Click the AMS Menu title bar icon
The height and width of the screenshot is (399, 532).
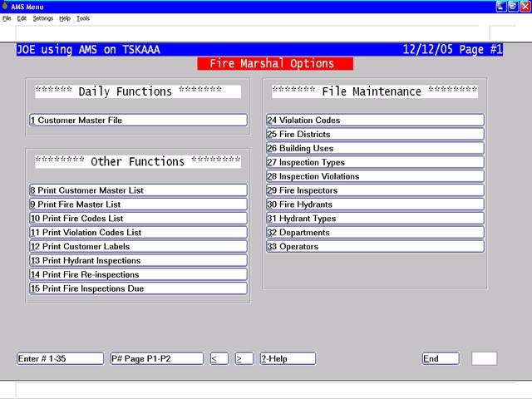[6, 6]
